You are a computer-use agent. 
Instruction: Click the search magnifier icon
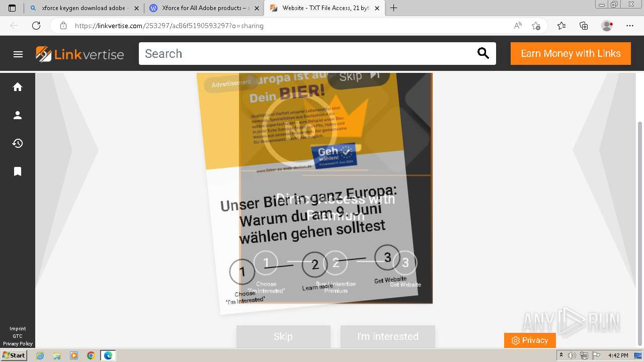click(x=483, y=53)
